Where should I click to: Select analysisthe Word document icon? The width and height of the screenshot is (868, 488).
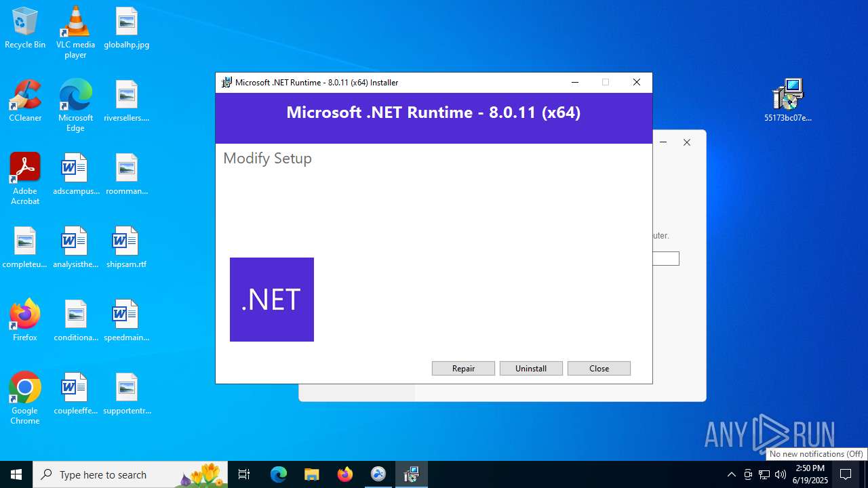(75, 247)
